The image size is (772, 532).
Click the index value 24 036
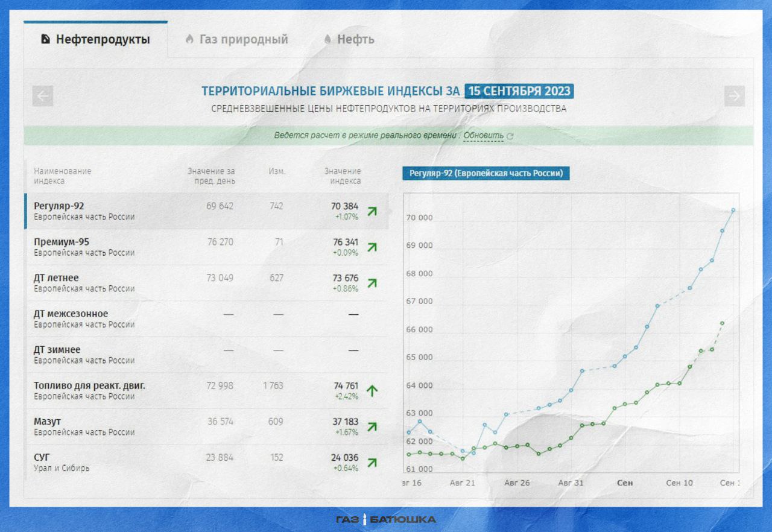click(x=345, y=457)
